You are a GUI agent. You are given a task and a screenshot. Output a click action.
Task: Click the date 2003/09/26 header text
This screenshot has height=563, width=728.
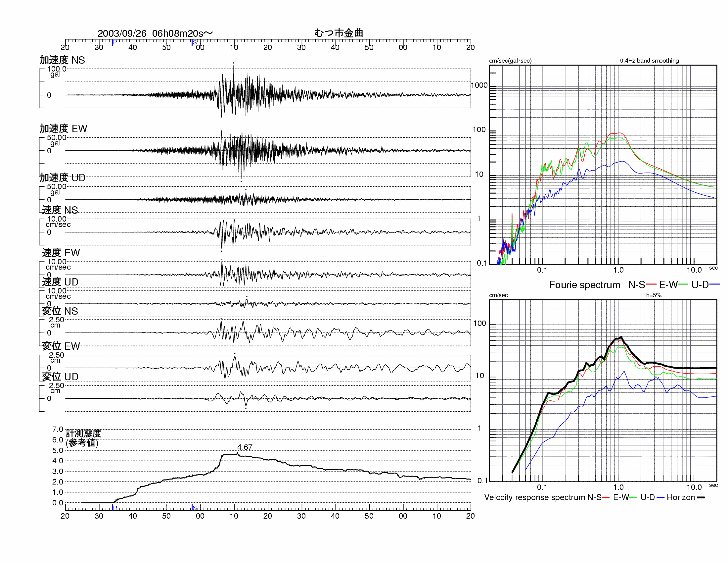122,33
